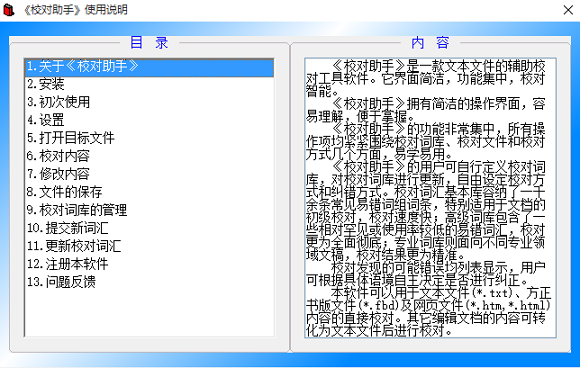This screenshot has width=580, height=368.
Task: Open "9.校对词库的管理" help topic
Action: [150, 210]
